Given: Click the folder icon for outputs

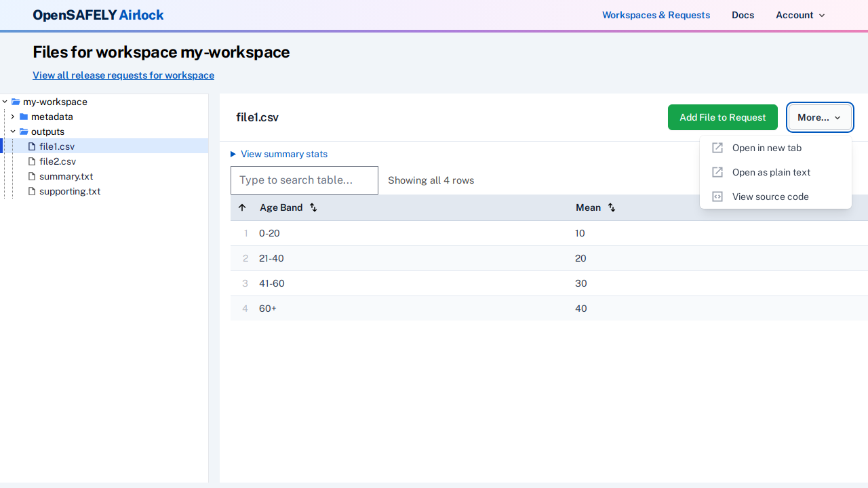Looking at the screenshot, I should (23, 131).
